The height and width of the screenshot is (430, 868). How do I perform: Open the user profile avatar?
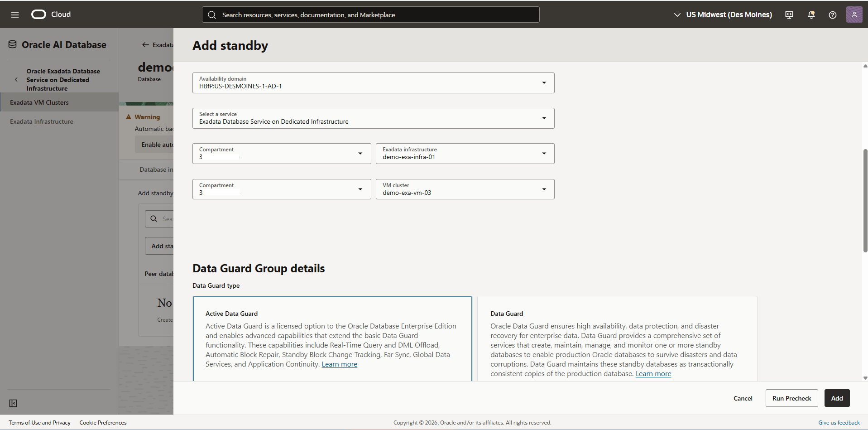(x=854, y=14)
